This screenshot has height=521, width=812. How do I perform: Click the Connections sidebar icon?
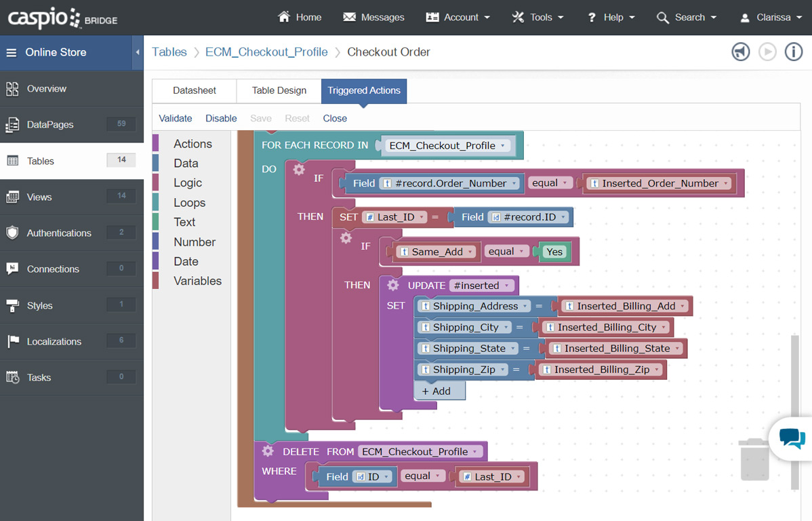[12, 269]
